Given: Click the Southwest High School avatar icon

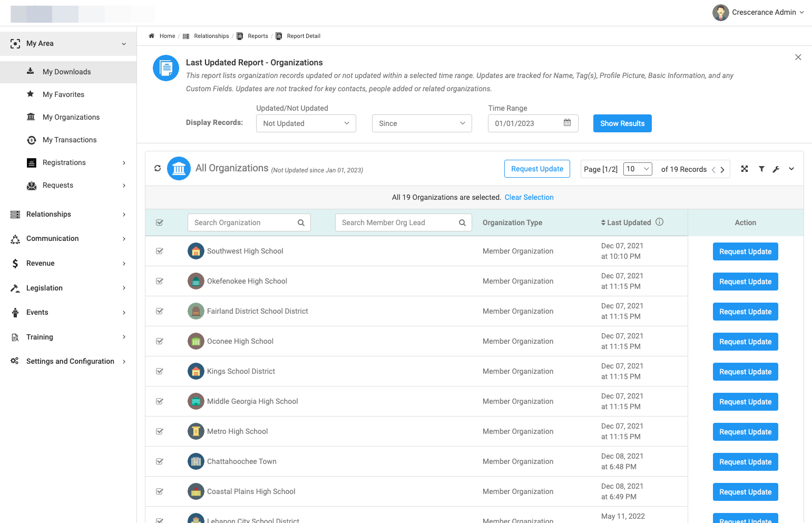Looking at the screenshot, I should 196,251.
